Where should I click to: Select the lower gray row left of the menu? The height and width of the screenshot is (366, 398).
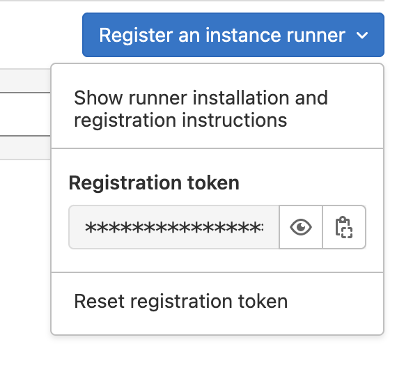coord(25,148)
